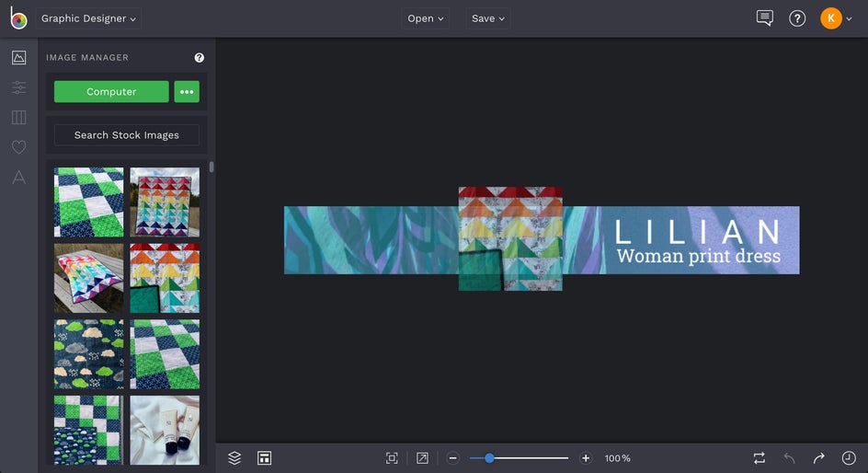This screenshot has height=473, width=868.
Task: Select the green checkered quilt thumbnail beside clouds
Action: (165, 354)
